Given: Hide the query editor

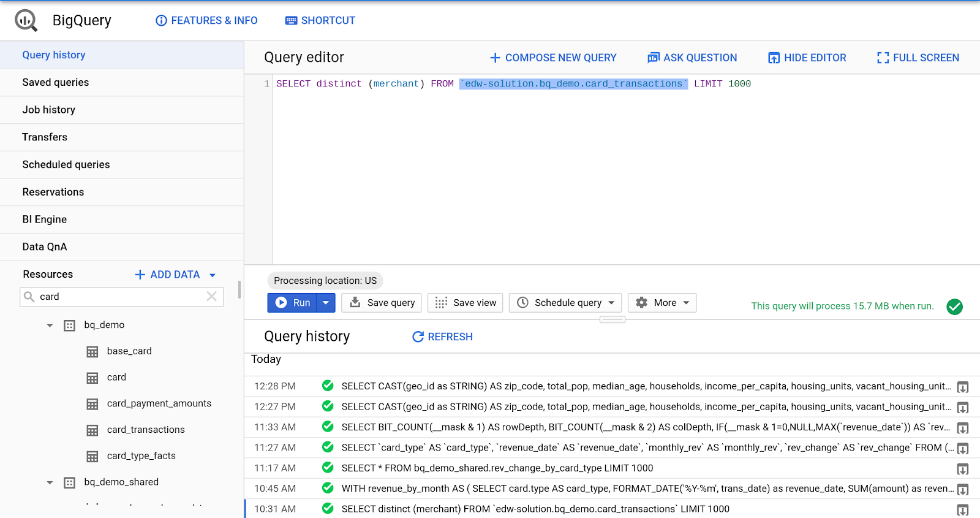Looking at the screenshot, I should coord(807,58).
